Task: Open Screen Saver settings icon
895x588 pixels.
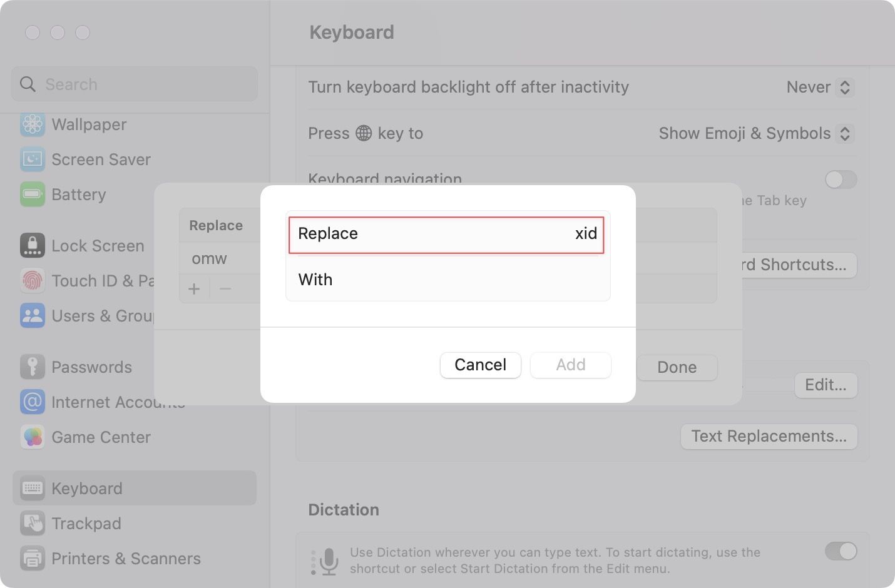Action: click(33, 160)
